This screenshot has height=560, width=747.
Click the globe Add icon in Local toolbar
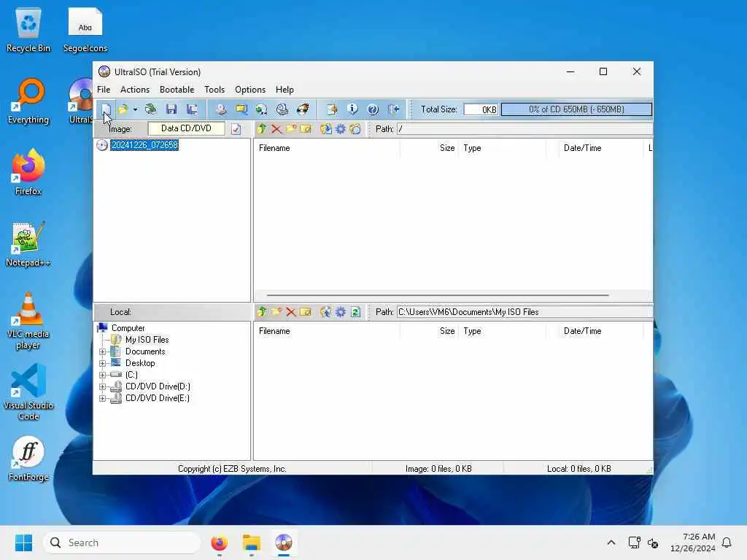pyautogui.click(x=326, y=312)
